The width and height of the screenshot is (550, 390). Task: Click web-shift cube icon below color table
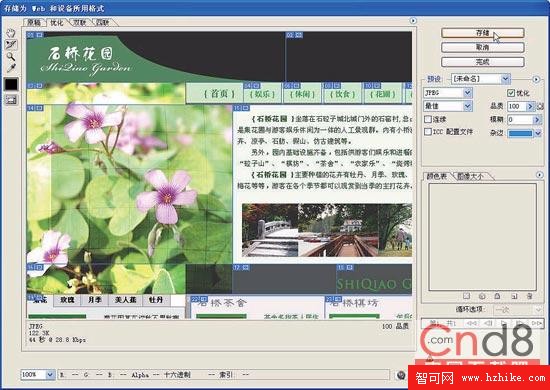coord(482,296)
